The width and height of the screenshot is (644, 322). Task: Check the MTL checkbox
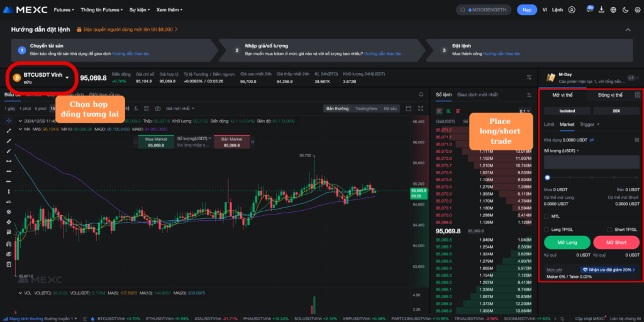(x=547, y=216)
